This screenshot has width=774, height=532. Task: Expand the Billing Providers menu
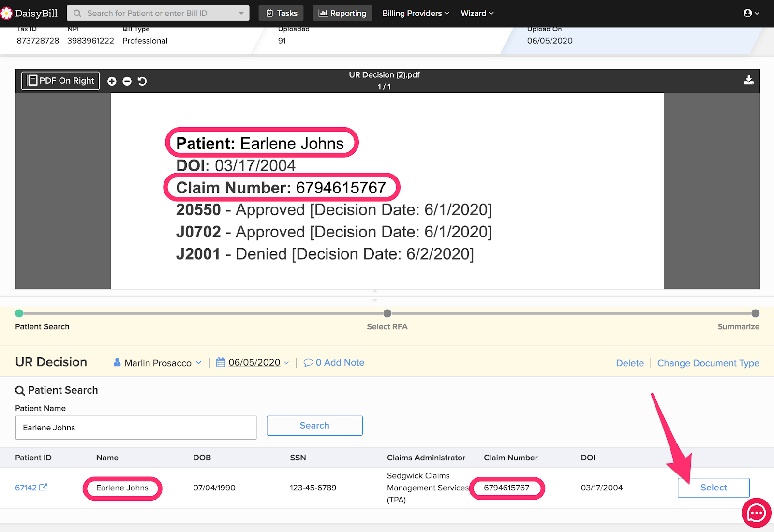(x=416, y=13)
